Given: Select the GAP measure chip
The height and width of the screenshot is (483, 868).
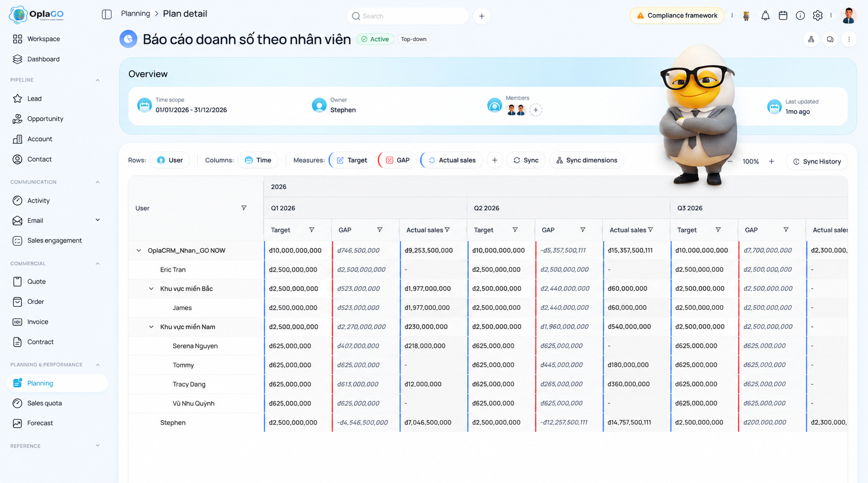Looking at the screenshot, I should click(x=397, y=160).
